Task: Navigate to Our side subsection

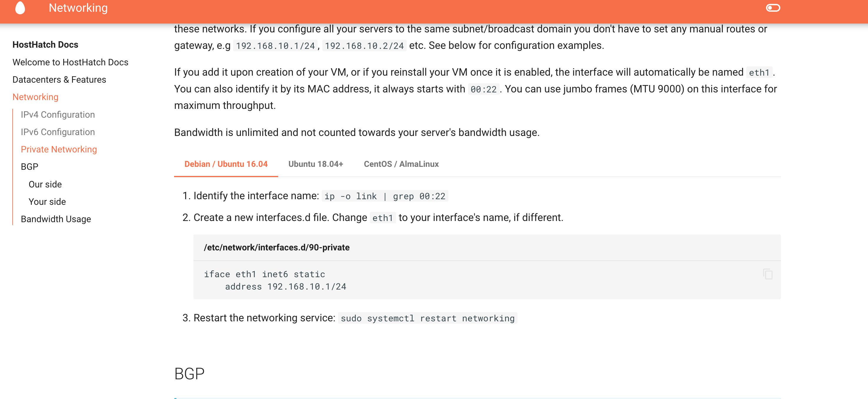Action: click(45, 184)
